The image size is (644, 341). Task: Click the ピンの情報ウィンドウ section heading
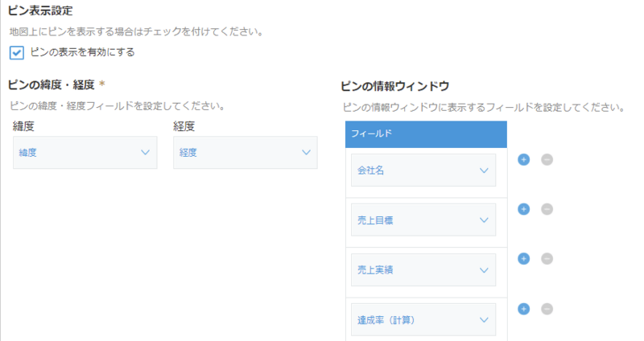click(x=394, y=85)
